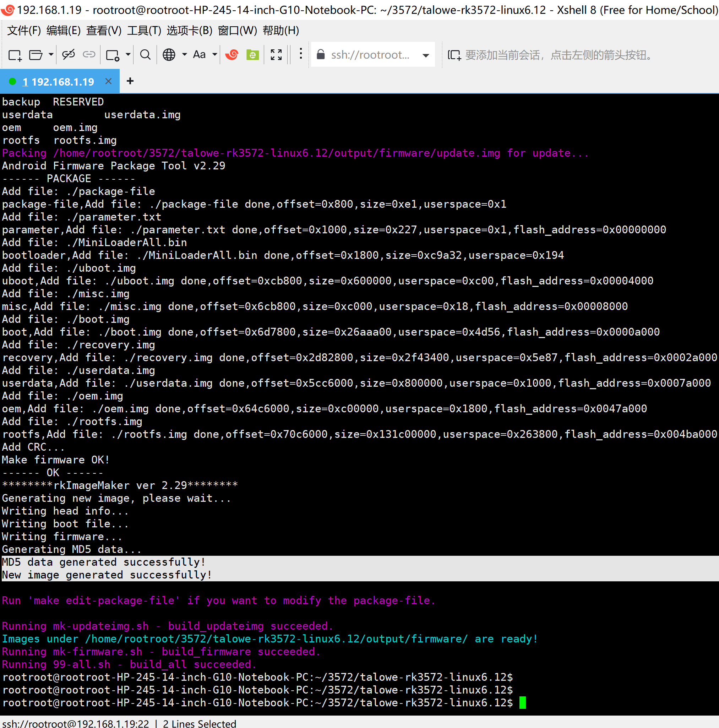Click 'Generating MD5 data...' line
Screen dimensions: 719x728
coord(72,549)
